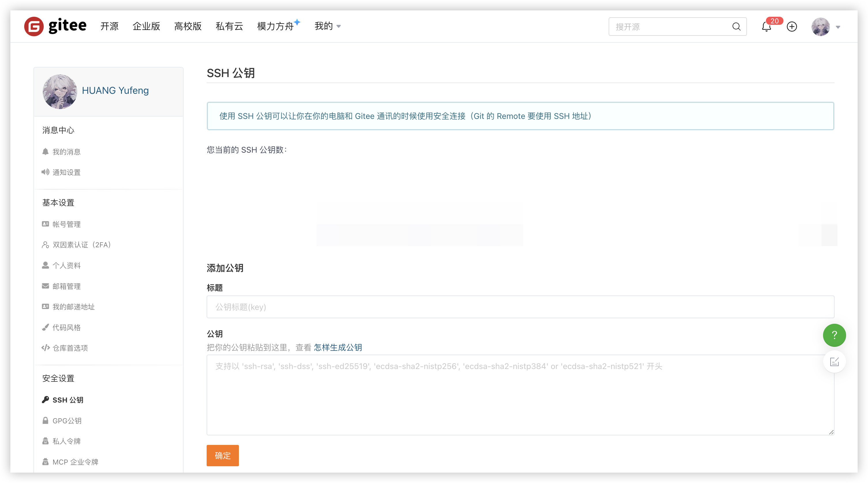Click the plus create-new icon

pos(792,27)
